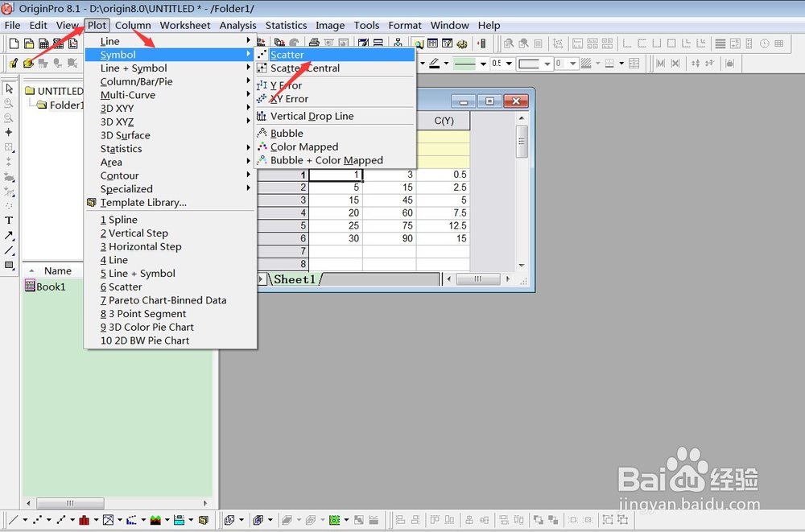Switch to the Sheet1 tab
The height and width of the screenshot is (532, 805).
click(294, 279)
